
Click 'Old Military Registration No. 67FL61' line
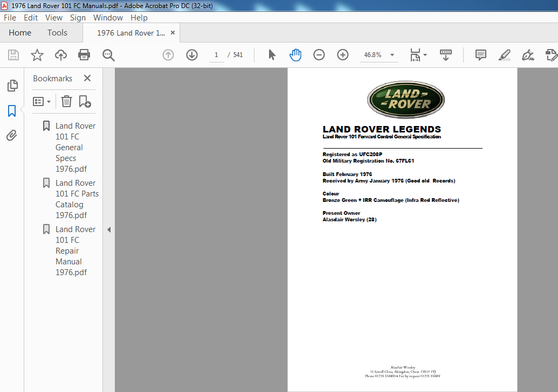(368, 160)
